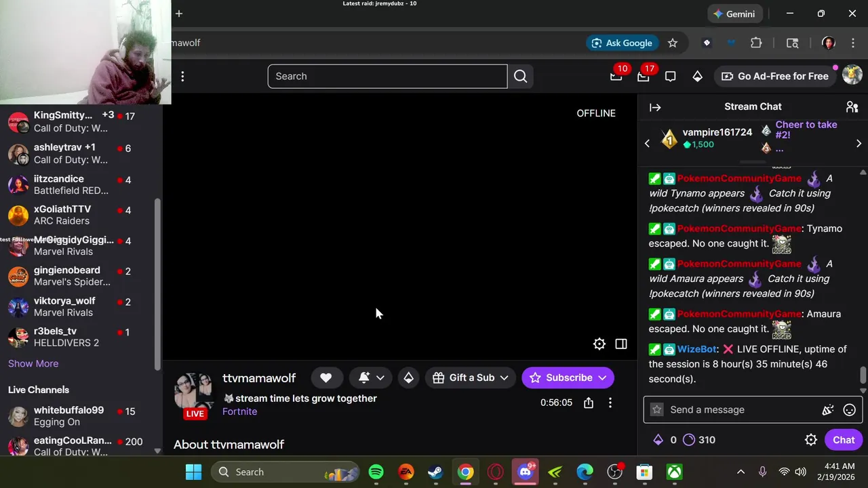Open the Bits balance showing 0
Image resolution: width=868 pixels, height=488 pixels.
(x=665, y=440)
